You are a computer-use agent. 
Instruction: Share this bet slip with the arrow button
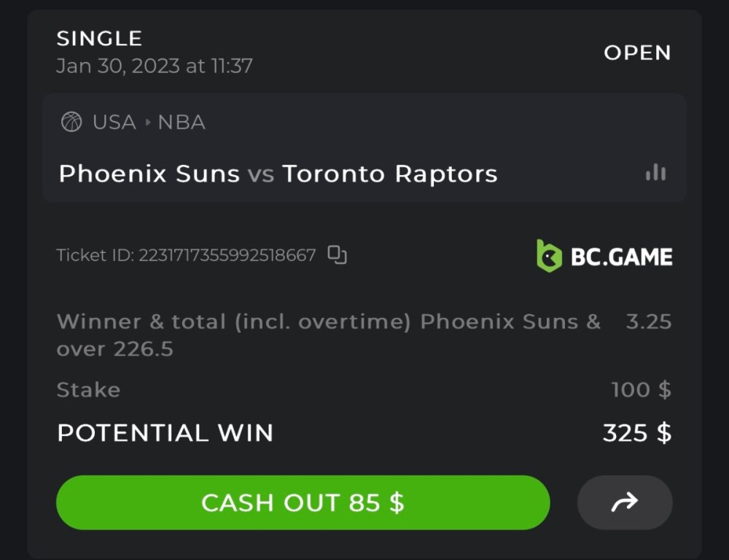coord(625,502)
